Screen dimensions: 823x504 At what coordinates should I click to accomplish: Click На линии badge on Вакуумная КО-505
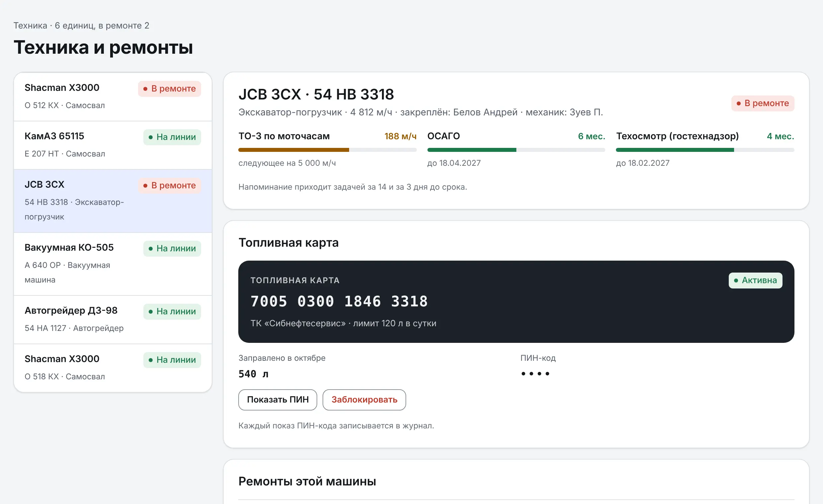[172, 248]
